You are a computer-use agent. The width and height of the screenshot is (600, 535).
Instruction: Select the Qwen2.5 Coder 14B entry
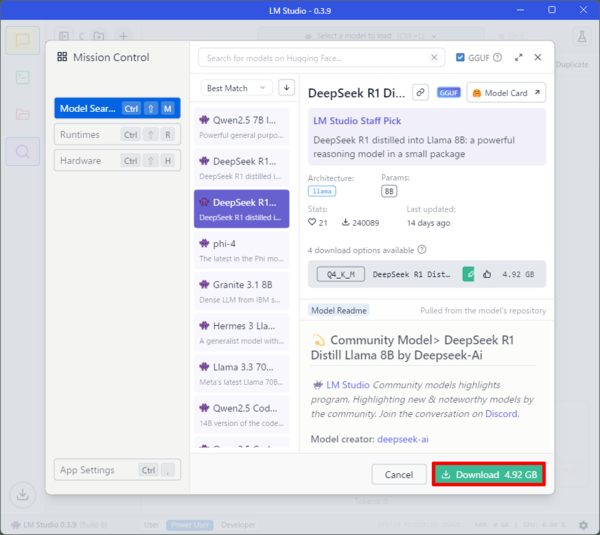click(x=241, y=415)
